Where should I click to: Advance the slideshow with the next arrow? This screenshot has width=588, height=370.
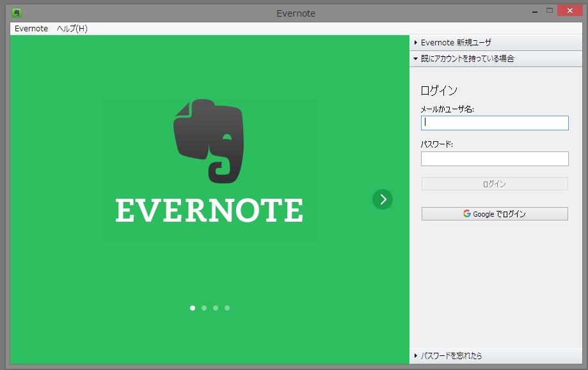(x=383, y=199)
